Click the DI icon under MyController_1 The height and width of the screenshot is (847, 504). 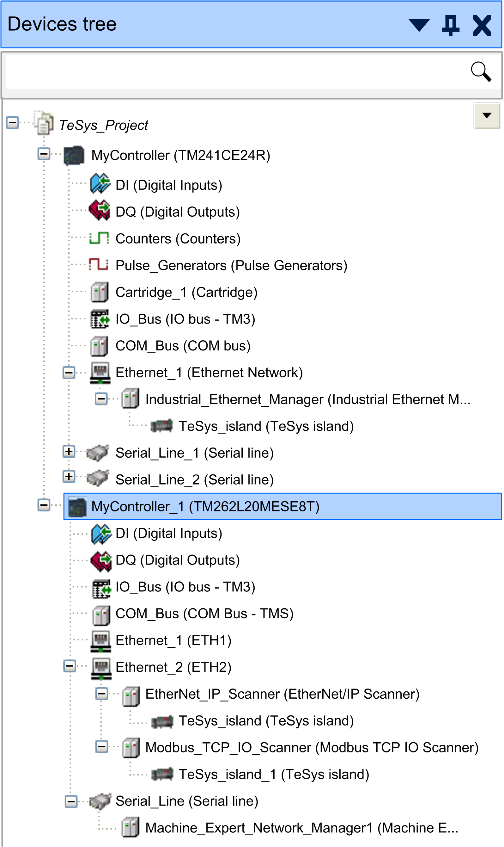click(x=101, y=534)
